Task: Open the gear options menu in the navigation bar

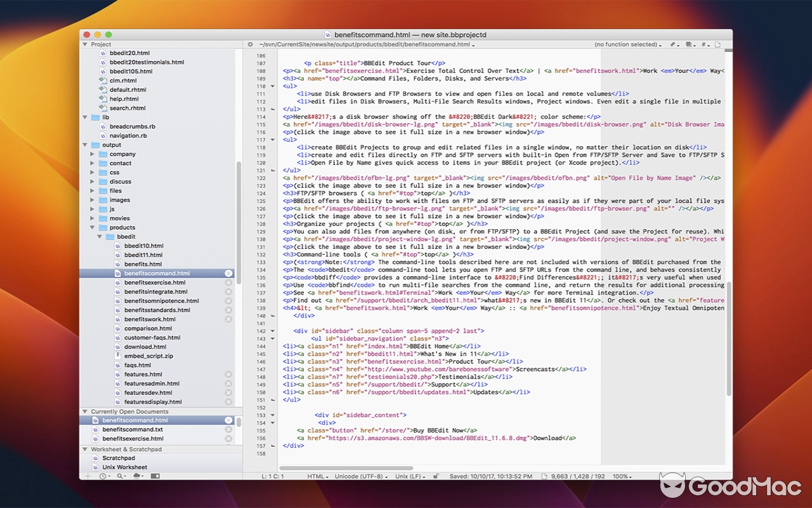Action: coord(250,44)
